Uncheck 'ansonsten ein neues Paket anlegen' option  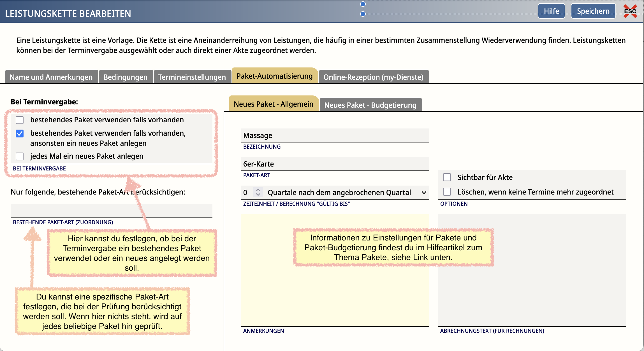point(20,134)
